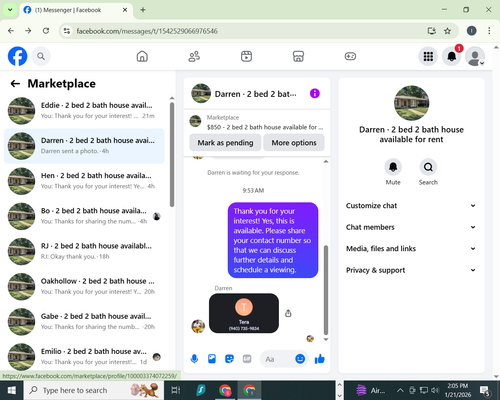Open Bo conversation

(84, 216)
